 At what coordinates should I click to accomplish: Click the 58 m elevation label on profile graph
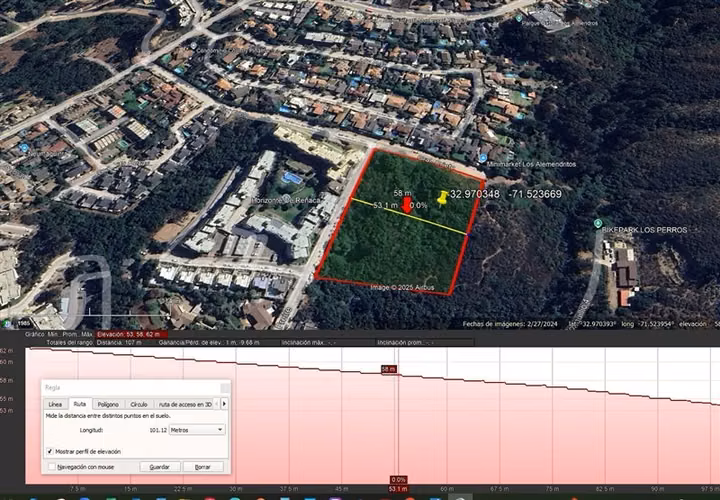[388, 369]
